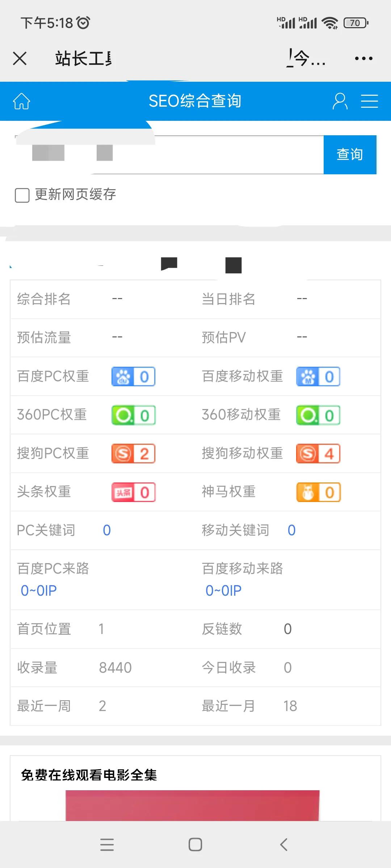Click the 最近一周 value 2
This screenshot has height=868, width=391.
(102, 706)
